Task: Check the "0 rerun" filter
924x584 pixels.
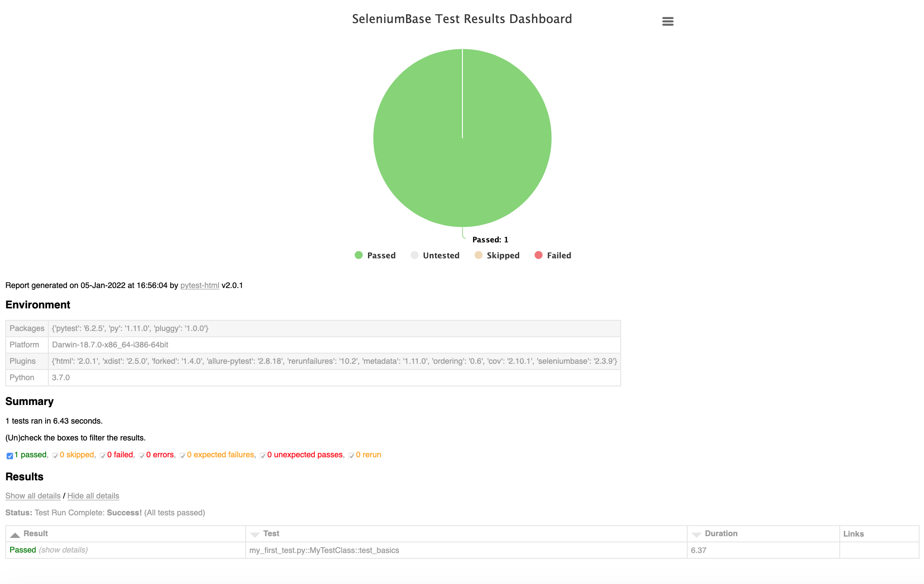Action: coord(352,456)
